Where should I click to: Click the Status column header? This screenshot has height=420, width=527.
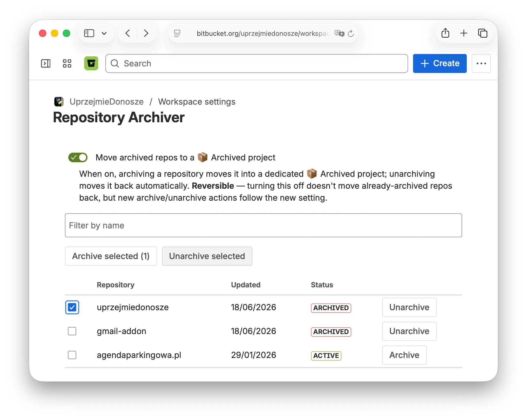pyautogui.click(x=322, y=285)
